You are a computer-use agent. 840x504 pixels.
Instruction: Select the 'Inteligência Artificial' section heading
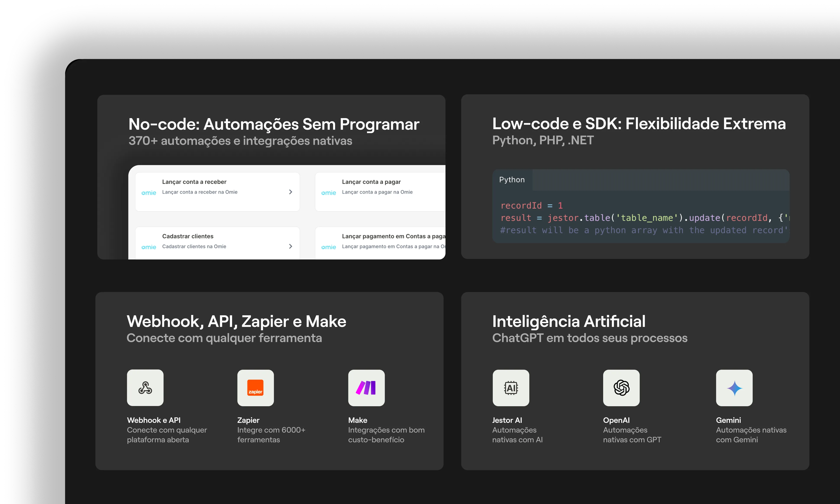(x=569, y=321)
